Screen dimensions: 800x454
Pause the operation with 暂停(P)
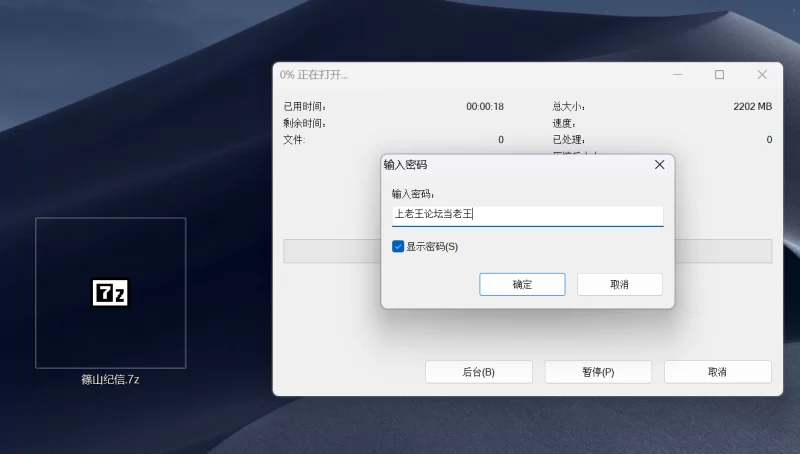598,372
